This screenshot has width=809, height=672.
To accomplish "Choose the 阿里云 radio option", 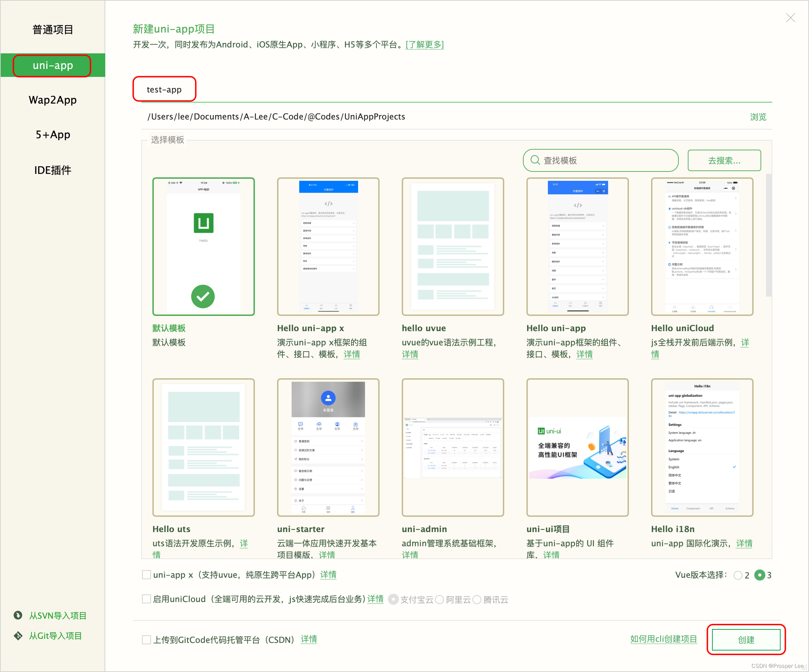I will tap(439, 600).
